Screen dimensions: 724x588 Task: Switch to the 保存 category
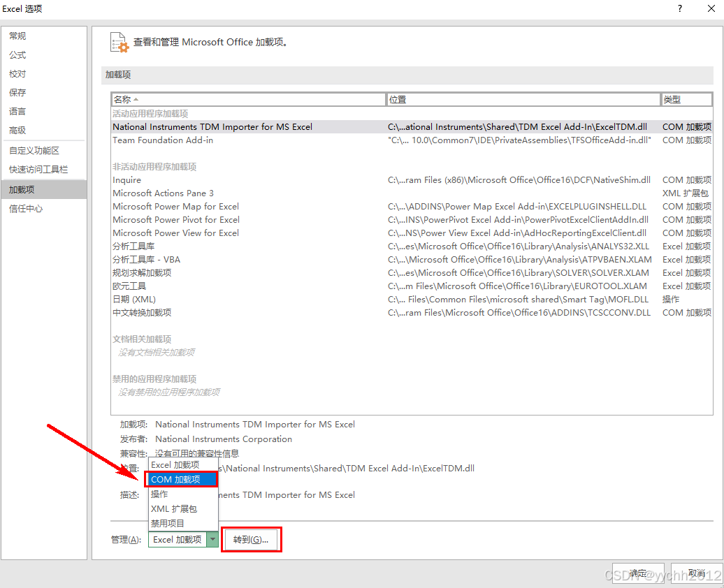click(x=44, y=92)
